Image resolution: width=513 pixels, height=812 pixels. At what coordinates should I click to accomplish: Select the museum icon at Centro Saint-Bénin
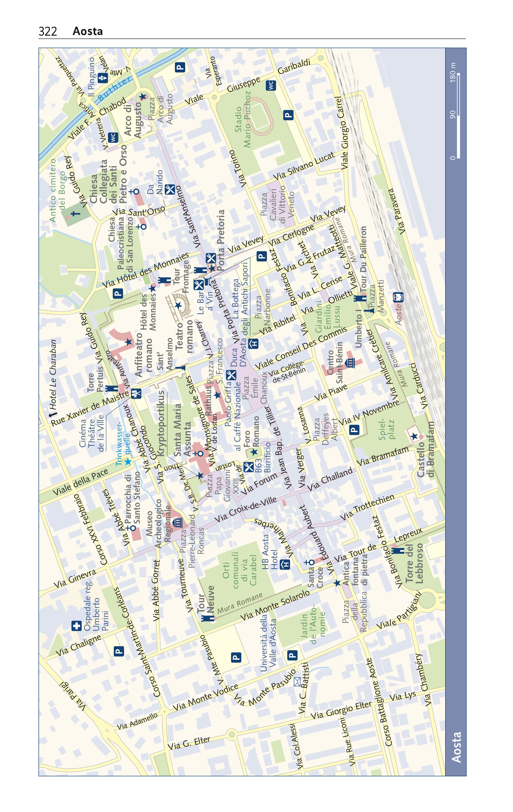(350, 363)
